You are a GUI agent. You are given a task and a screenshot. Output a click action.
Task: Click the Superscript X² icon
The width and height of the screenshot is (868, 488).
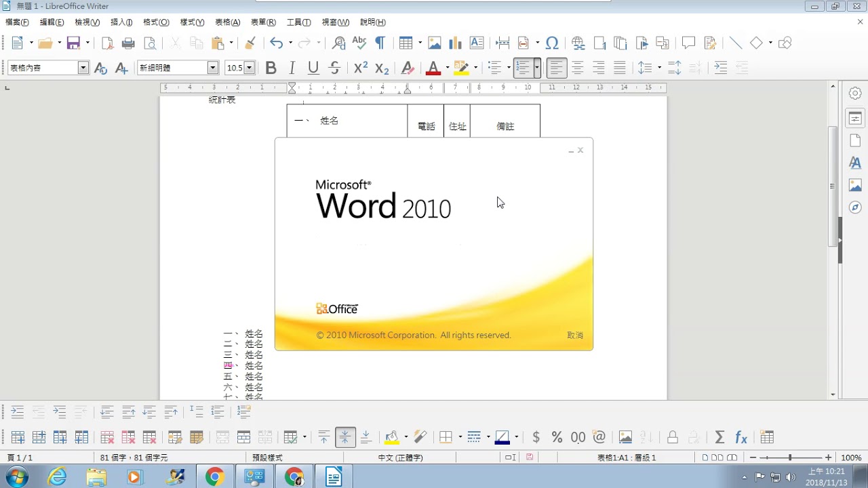[361, 68]
